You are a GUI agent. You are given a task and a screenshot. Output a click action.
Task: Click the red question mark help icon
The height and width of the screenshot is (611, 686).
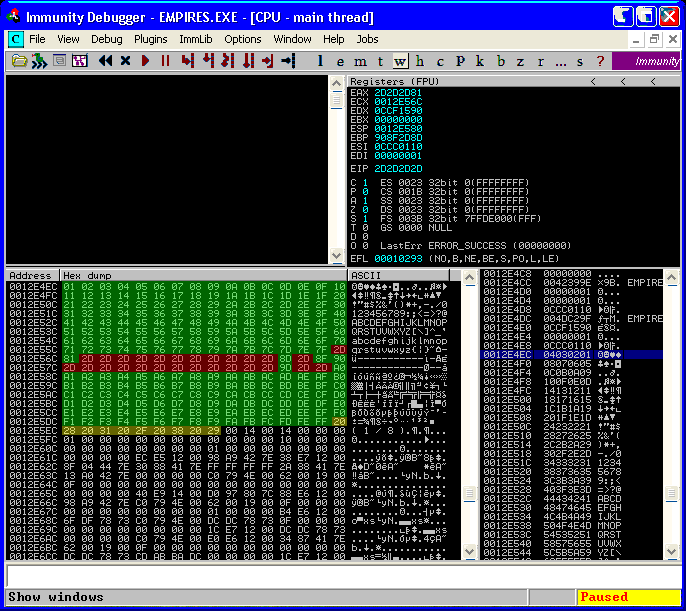pos(600,61)
